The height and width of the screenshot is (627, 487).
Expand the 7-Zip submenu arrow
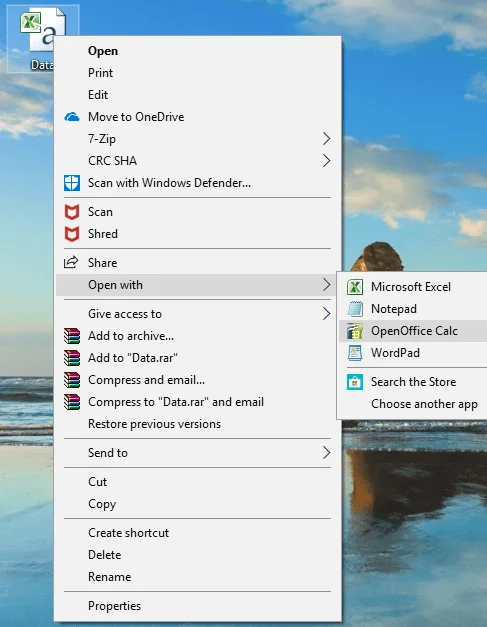coord(327,139)
